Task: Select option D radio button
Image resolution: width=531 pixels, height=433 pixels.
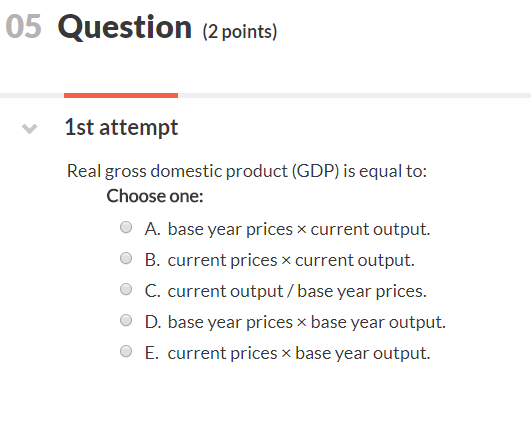Action: click(126, 320)
